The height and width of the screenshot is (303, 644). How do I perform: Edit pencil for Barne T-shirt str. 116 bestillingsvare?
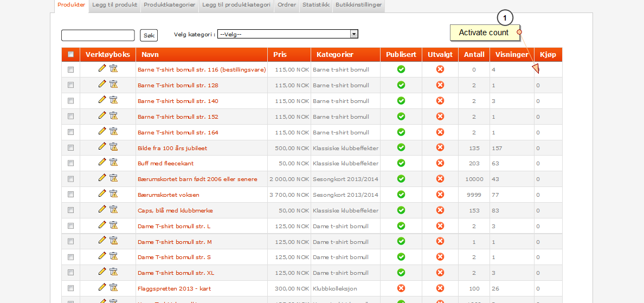click(102, 68)
